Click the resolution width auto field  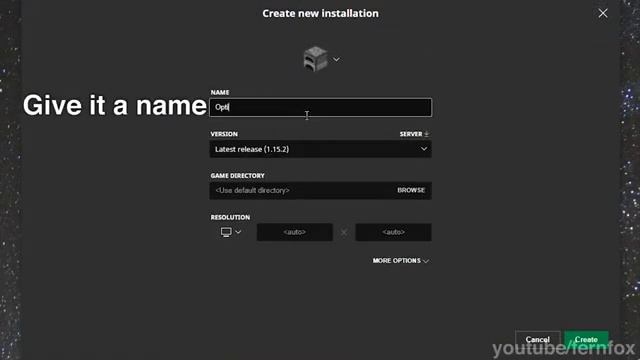click(x=294, y=232)
